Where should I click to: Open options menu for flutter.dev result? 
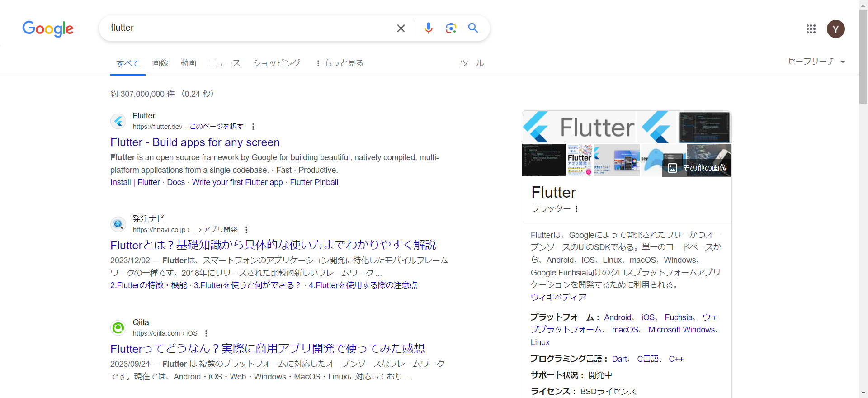(x=253, y=127)
